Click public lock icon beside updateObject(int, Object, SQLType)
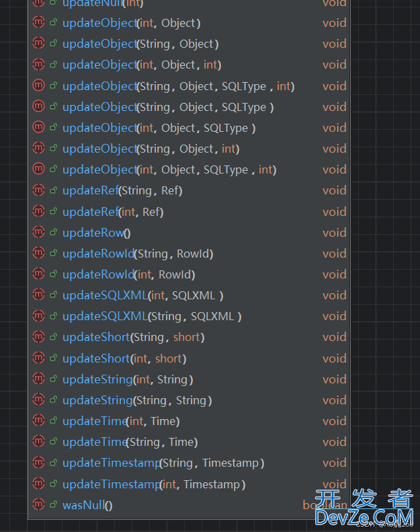 (53, 127)
